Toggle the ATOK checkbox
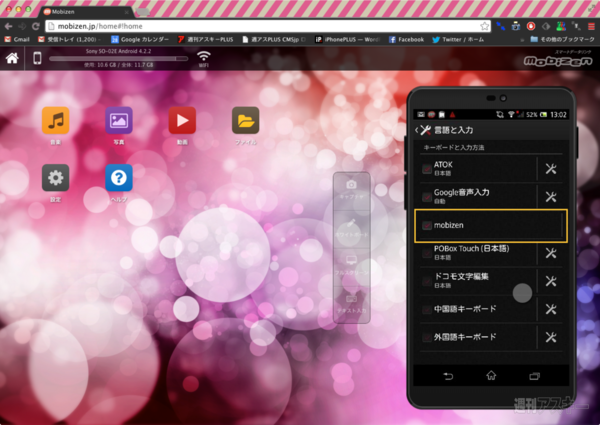 point(427,169)
